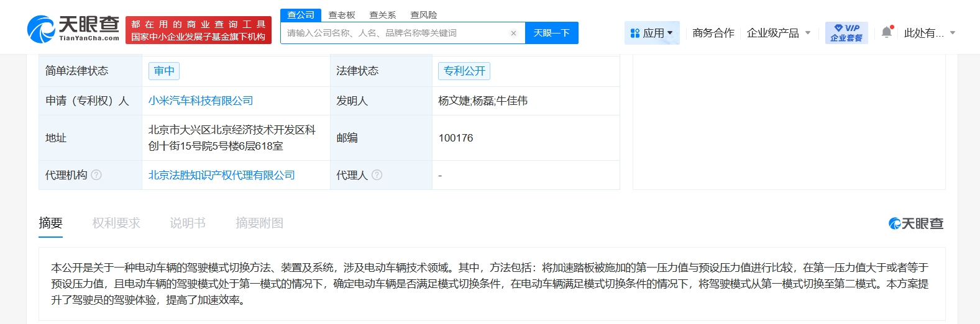The width and height of the screenshot is (980, 324).
Task: Click the 天眼查 watermark logo near abstract
Action: point(915,223)
